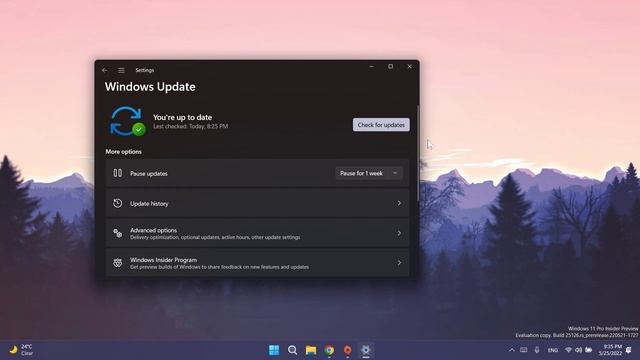640x360 pixels.
Task: Close the Settings window
Action: point(410,67)
